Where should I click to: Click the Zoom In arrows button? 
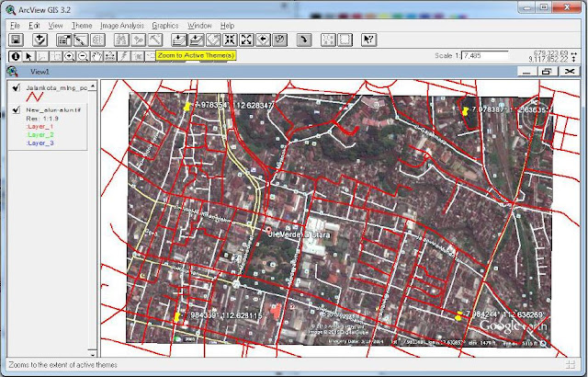tap(230, 40)
